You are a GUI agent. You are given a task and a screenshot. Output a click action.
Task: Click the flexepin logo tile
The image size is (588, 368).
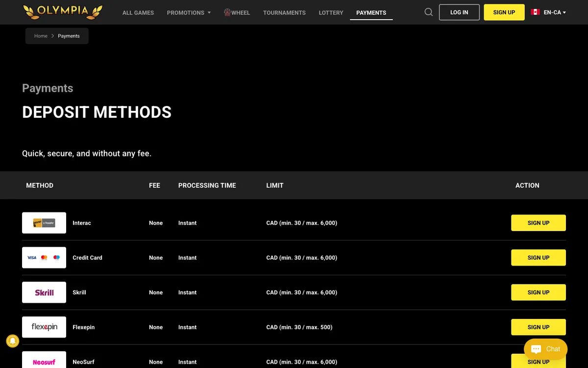tap(44, 327)
